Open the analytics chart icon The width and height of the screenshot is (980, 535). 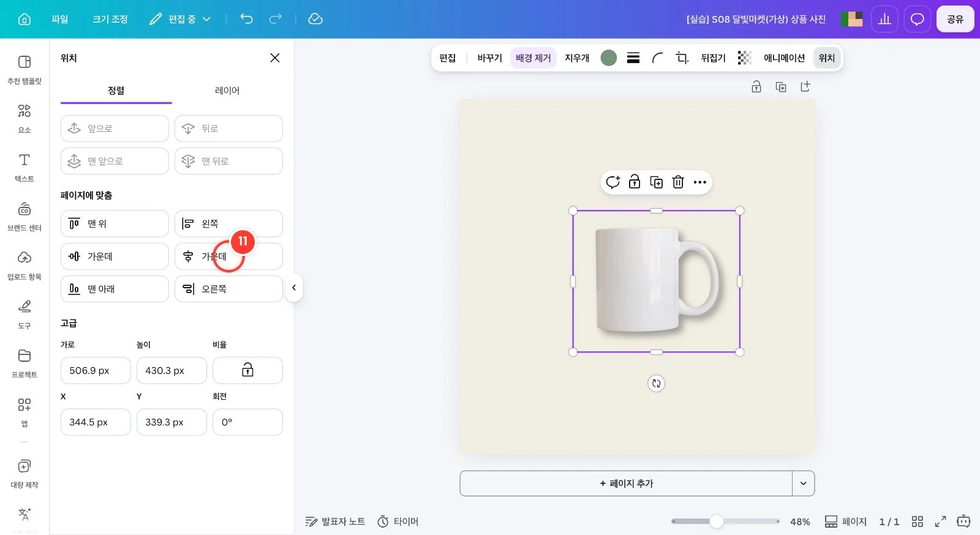point(884,19)
